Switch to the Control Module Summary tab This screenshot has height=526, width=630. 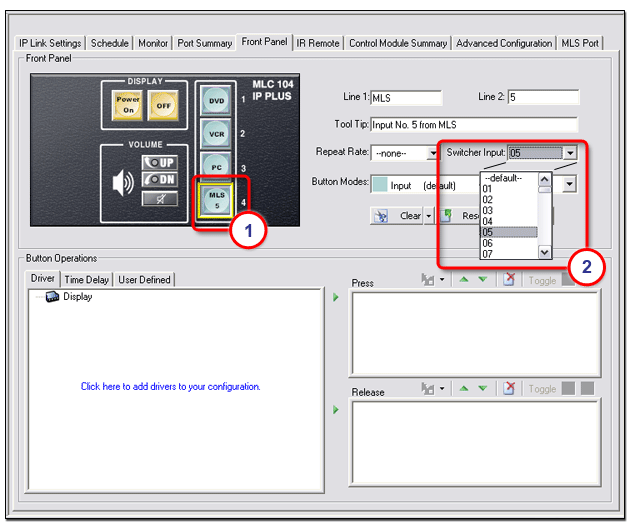(x=398, y=43)
